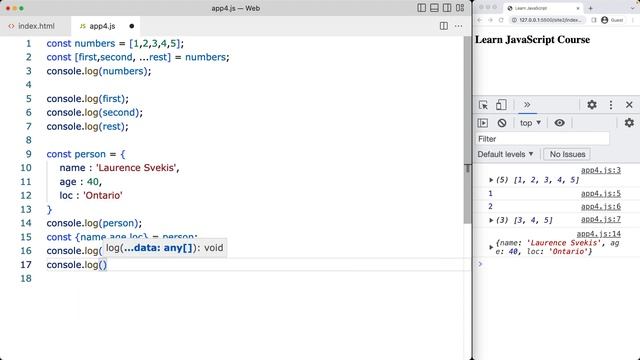Click the log signature hint tooltip
640x360 pixels.
pyautogui.click(x=164, y=248)
